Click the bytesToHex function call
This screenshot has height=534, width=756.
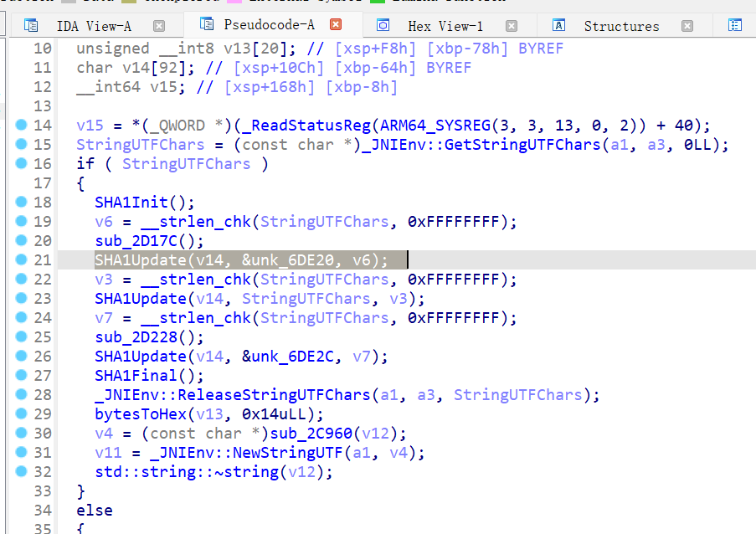(x=141, y=414)
